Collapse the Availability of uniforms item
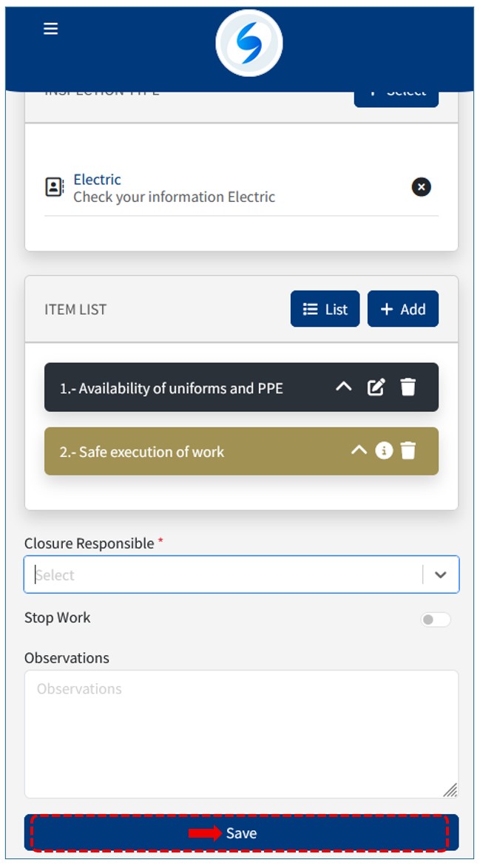Screen dimensions: 480x868 pyautogui.click(x=344, y=387)
